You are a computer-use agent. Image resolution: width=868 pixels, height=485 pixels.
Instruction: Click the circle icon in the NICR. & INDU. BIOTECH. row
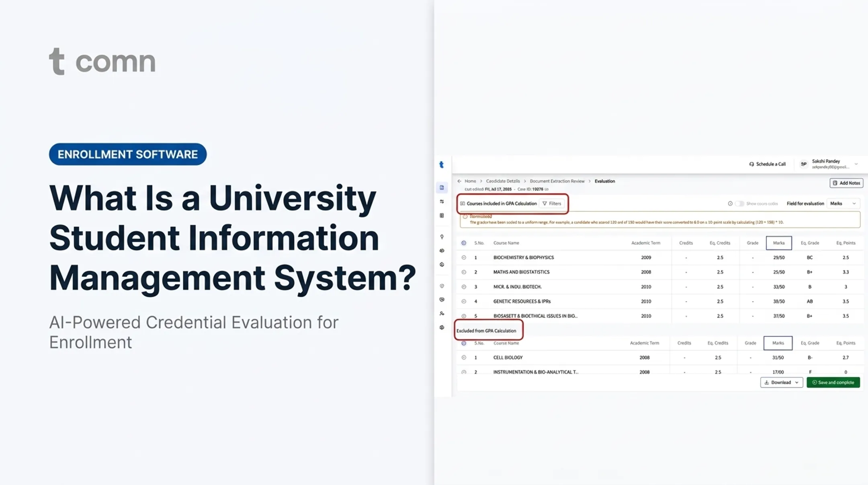(x=464, y=287)
